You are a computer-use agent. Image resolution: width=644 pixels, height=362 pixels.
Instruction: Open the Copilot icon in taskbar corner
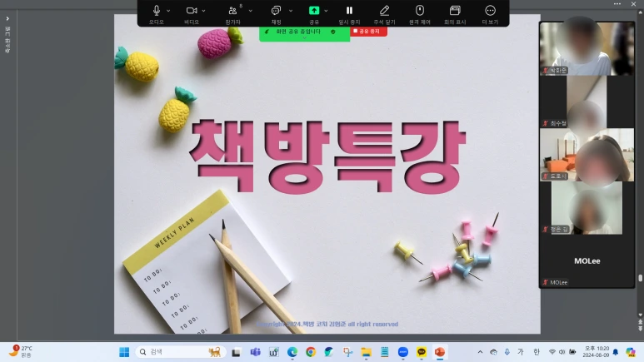pyautogui.click(x=631, y=352)
